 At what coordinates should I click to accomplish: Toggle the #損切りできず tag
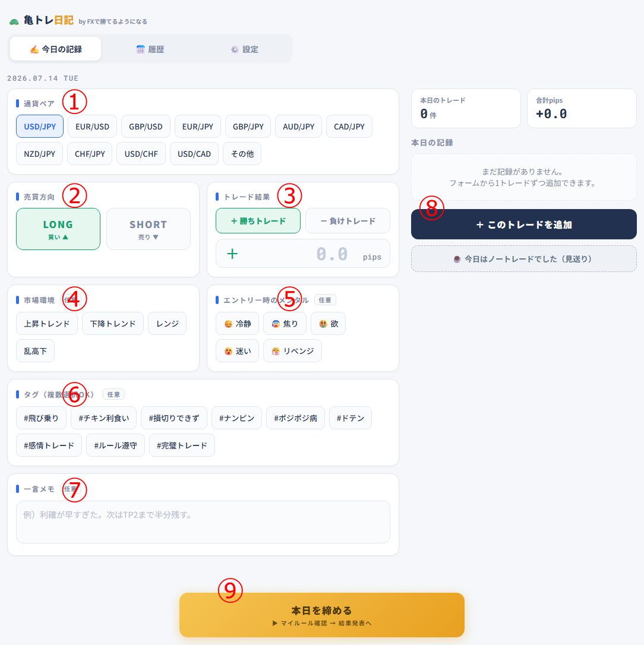(x=174, y=418)
